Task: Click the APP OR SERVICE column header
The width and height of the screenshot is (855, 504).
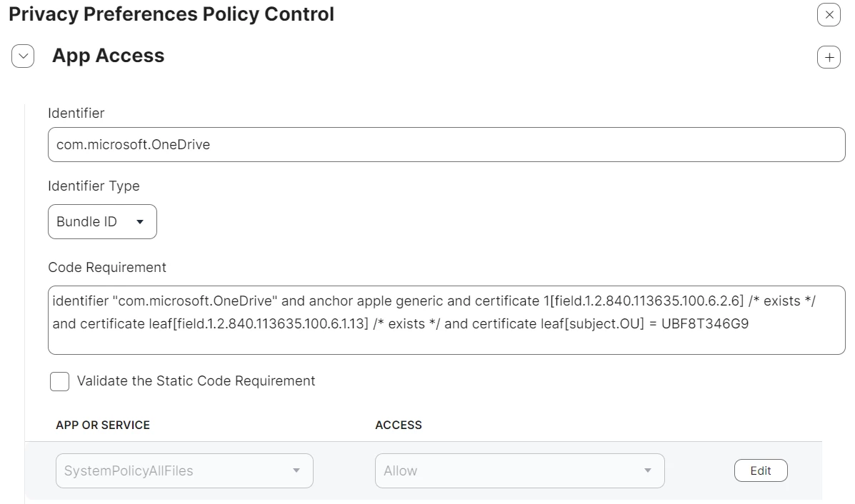Action: point(103,425)
